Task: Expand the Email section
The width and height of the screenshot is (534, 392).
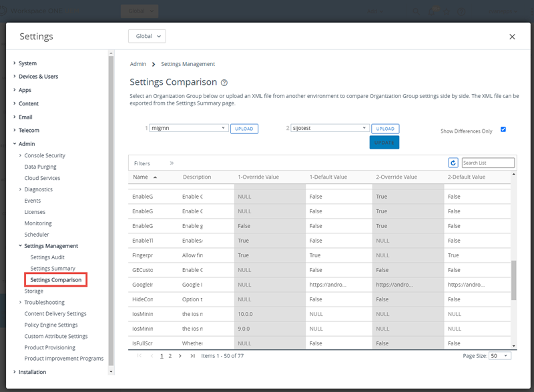Action: pyautogui.click(x=14, y=117)
